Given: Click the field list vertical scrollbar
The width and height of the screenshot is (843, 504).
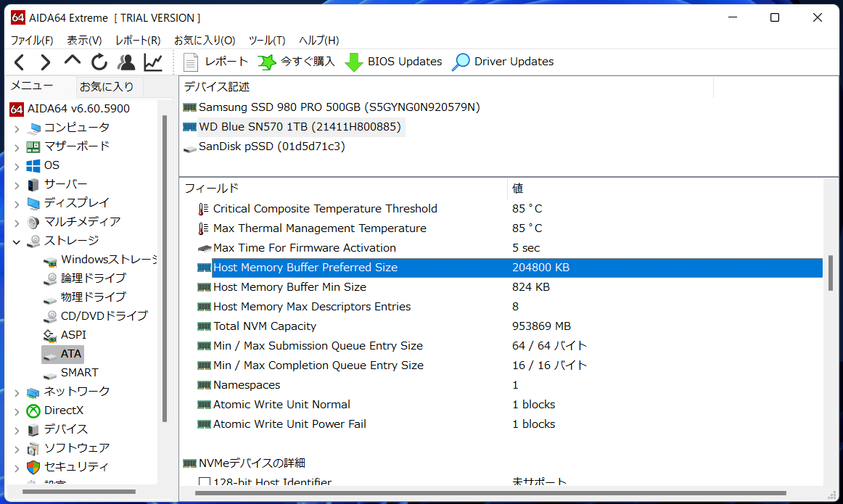Looking at the screenshot, I should (830, 273).
